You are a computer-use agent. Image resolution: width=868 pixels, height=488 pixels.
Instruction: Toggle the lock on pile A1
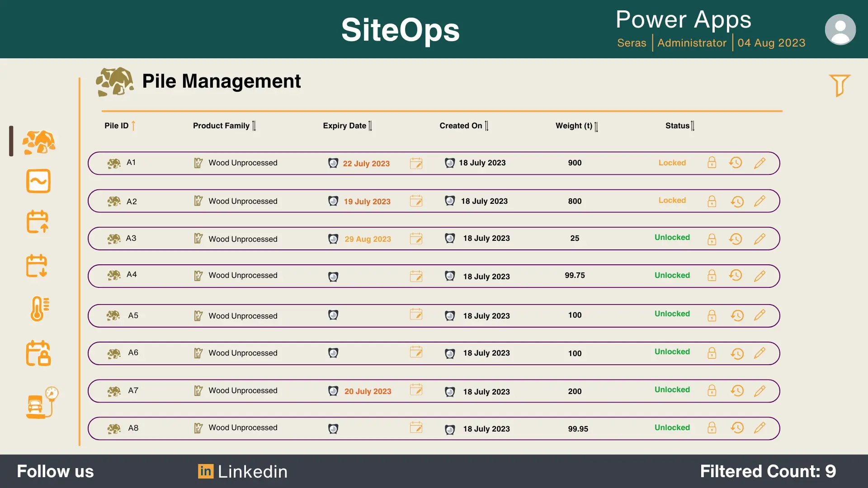712,163
